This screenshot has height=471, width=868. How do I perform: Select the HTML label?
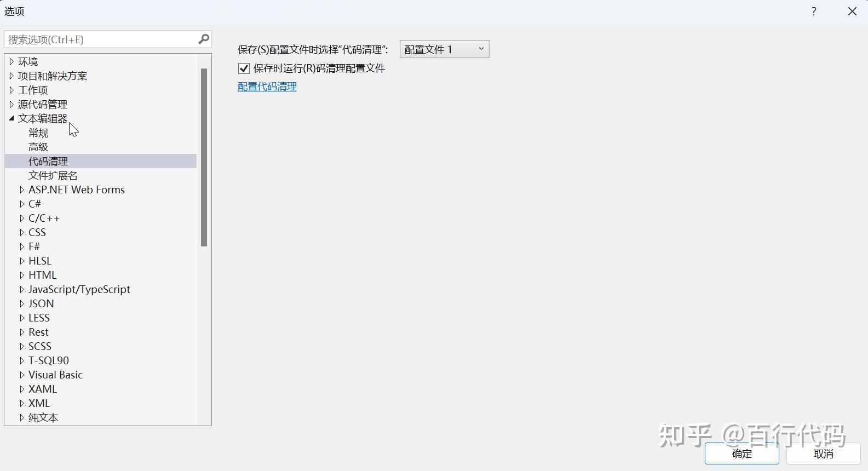[x=42, y=275]
